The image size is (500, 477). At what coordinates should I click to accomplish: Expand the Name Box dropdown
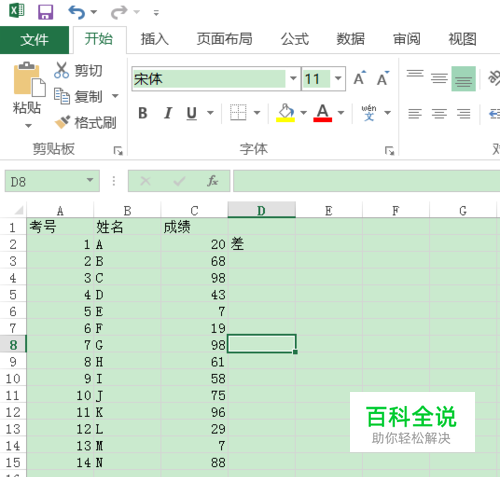(x=90, y=181)
